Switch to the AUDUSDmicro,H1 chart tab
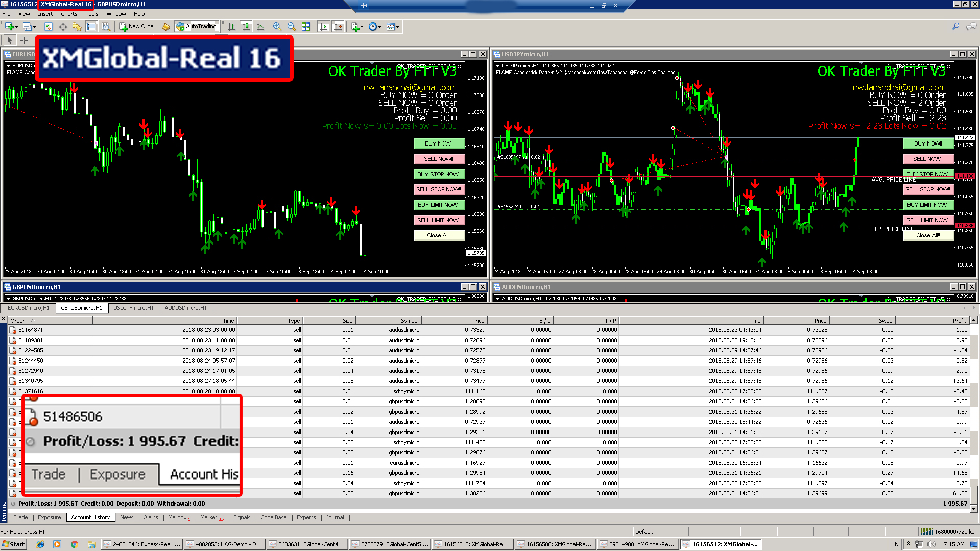 (185, 308)
